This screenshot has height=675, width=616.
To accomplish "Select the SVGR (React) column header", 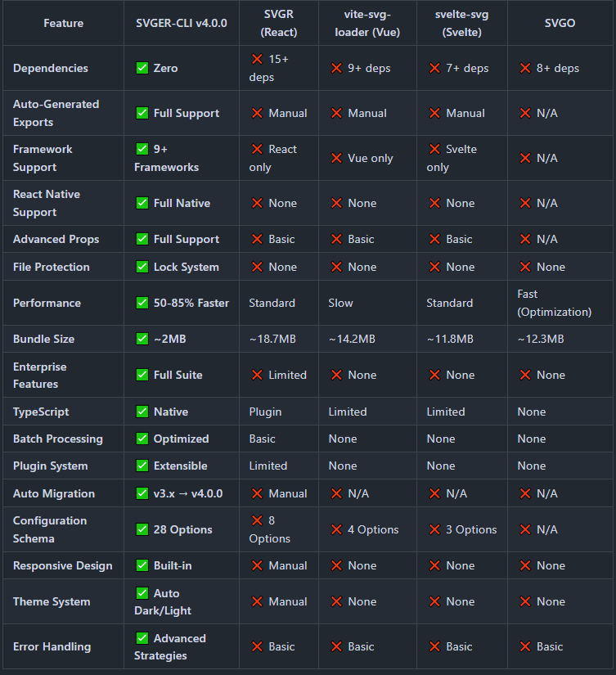I will coord(278,23).
